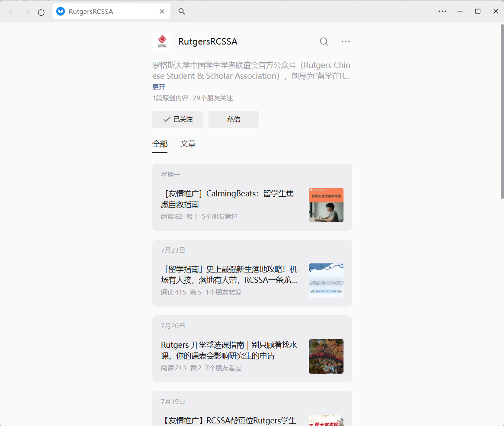This screenshot has height=426, width=504.
Task: Open the 留学指南 新生落地攻略 article
Action: (229, 275)
